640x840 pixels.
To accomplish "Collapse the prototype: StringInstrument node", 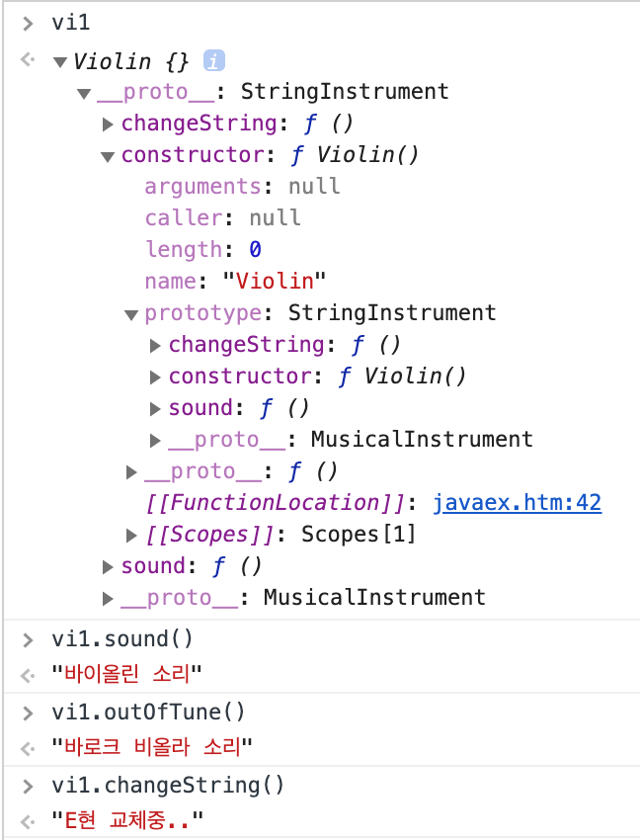I will click(x=131, y=314).
